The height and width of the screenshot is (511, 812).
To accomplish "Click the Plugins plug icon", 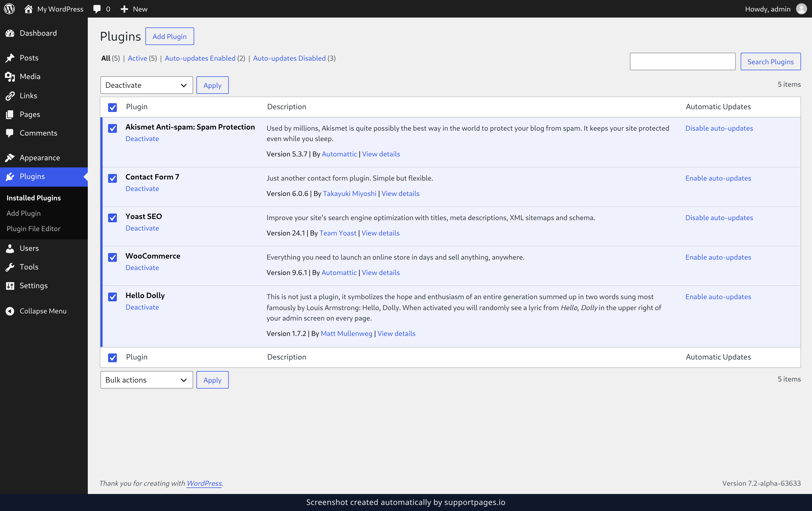I will 10,176.
